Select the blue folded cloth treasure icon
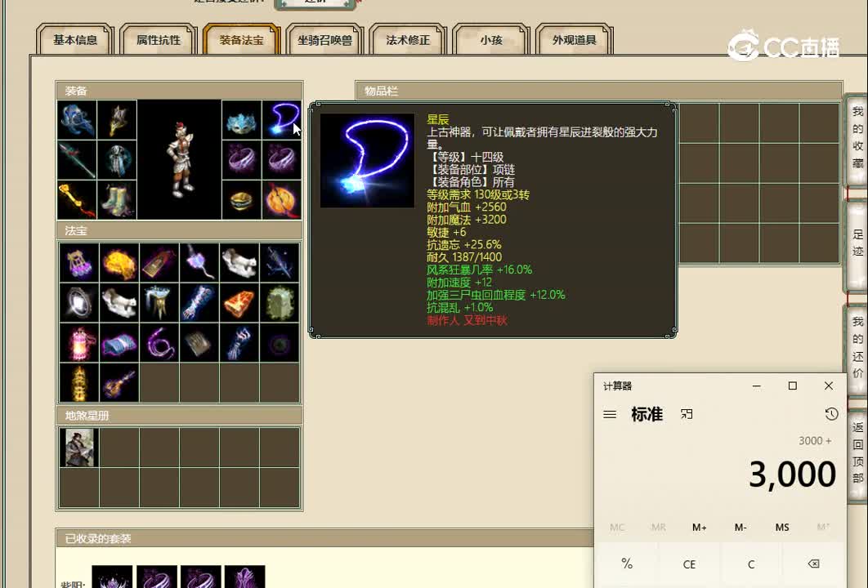The image size is (868, 588). coord(119,343)
